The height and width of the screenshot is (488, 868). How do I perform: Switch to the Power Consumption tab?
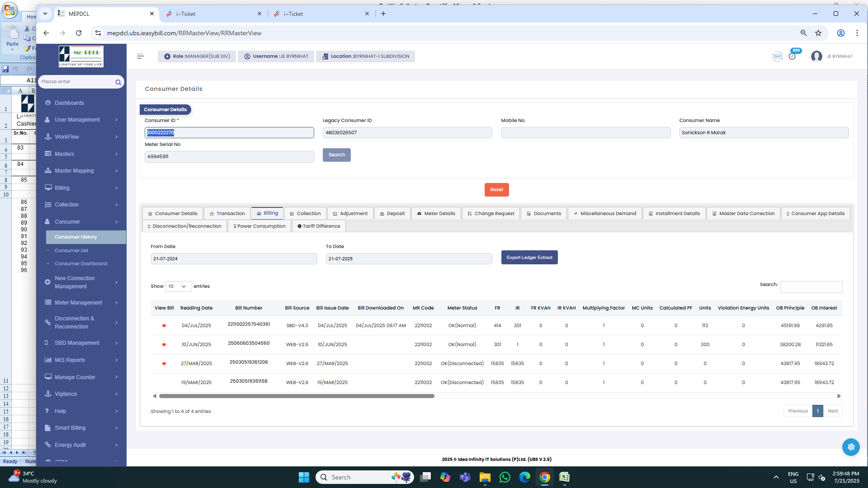[x=259, y=226]
